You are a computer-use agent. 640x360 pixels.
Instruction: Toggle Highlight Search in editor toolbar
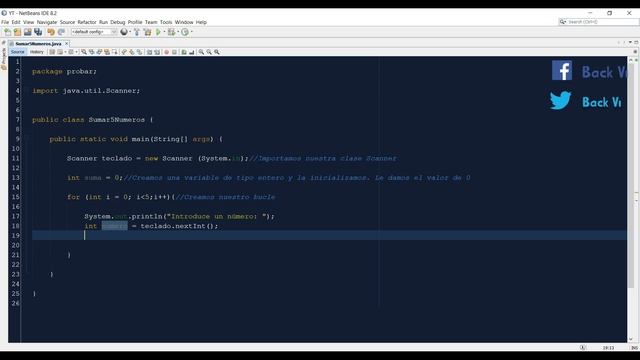click(107, 52)
